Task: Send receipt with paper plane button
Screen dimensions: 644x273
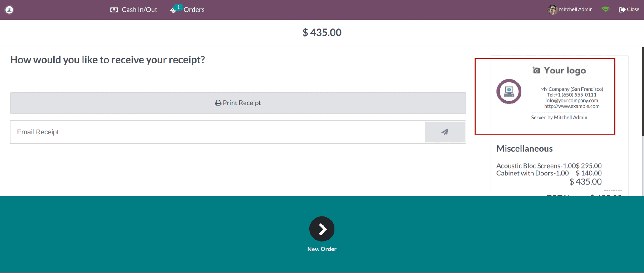Action: [445, 132]
